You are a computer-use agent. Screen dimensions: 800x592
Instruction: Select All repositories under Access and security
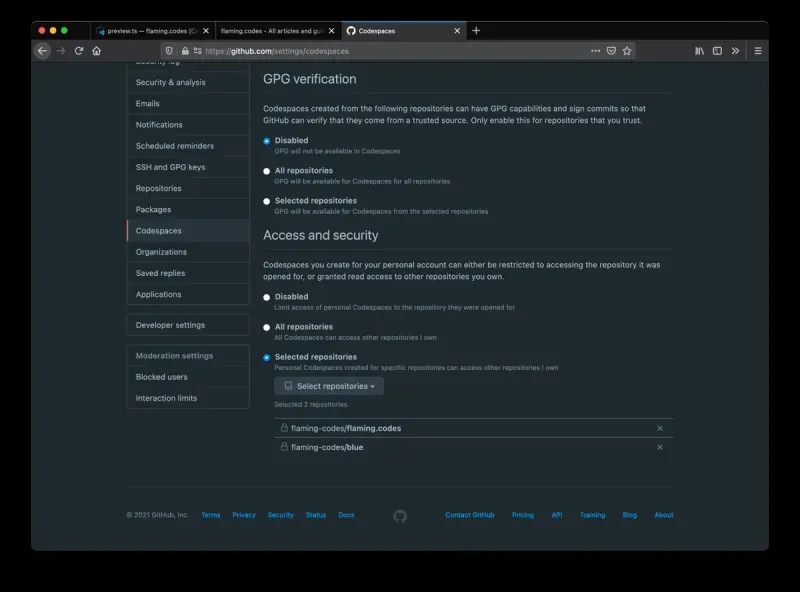click(x=266, y=327)
